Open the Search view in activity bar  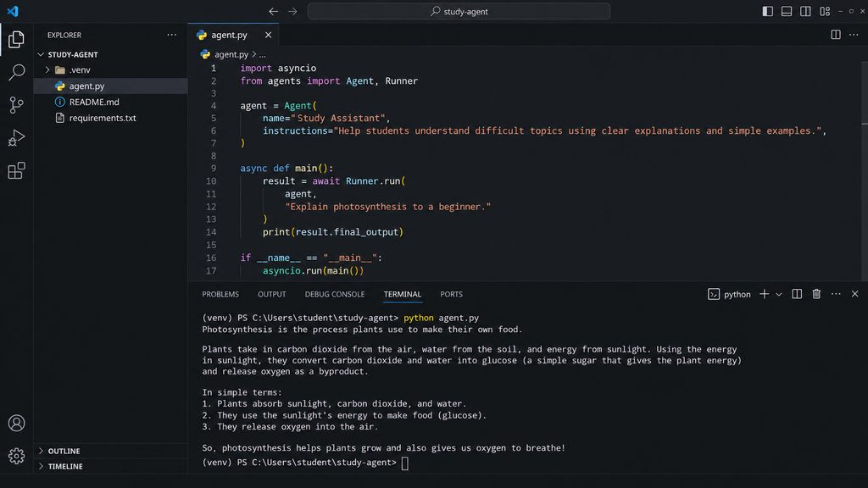click(x=17, y=72)
